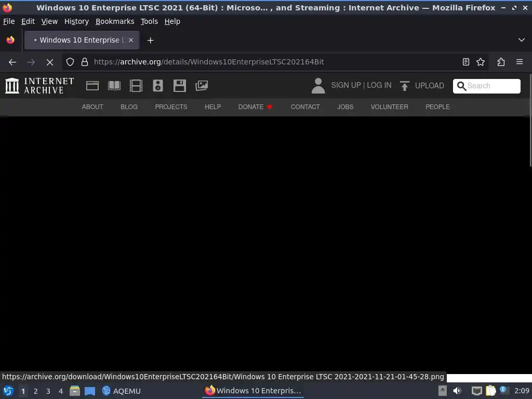Open the Software floppy disk icon
The height and width of the screenshot is (399, 532).
pyautogui.click(x=179, y=86)
